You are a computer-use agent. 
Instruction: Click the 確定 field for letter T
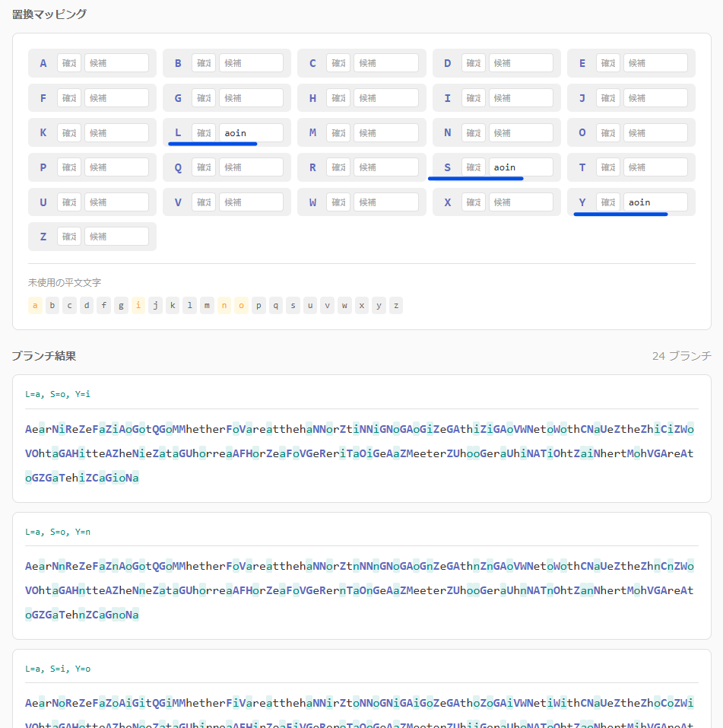(608, 167)
